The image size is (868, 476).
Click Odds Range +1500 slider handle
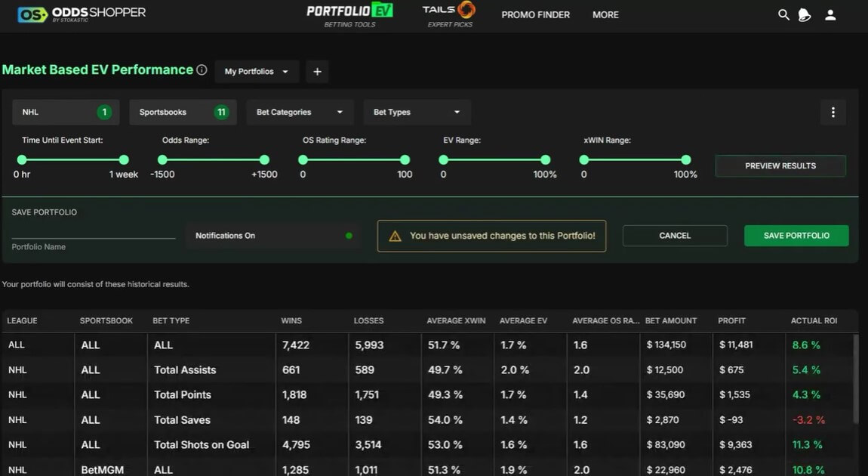(265, 159)
